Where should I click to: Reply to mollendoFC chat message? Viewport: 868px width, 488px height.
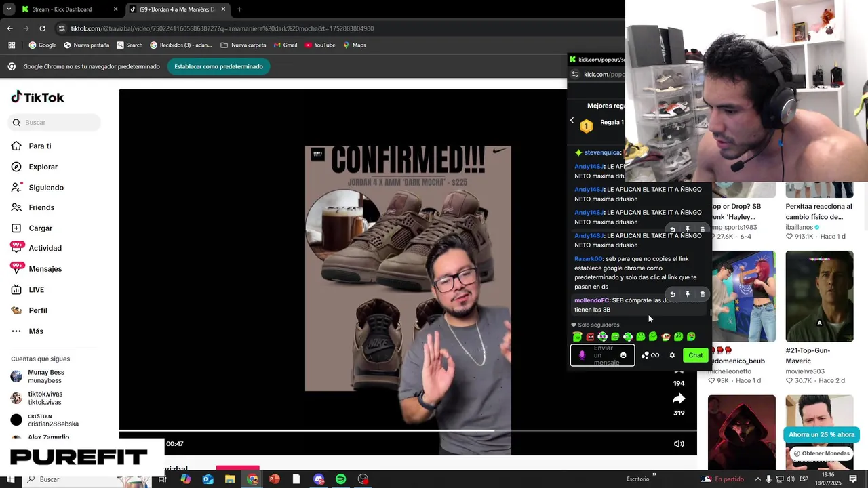[x=672, y=295]
